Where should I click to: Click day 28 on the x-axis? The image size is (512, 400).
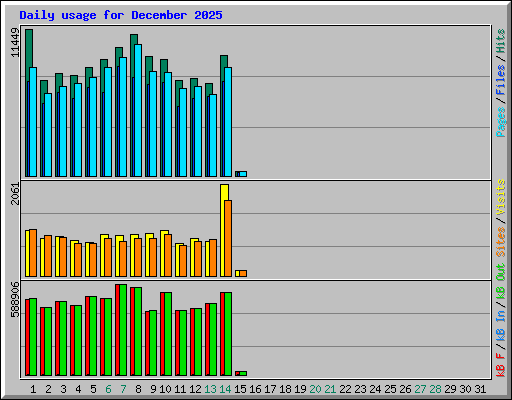point(435,389)
